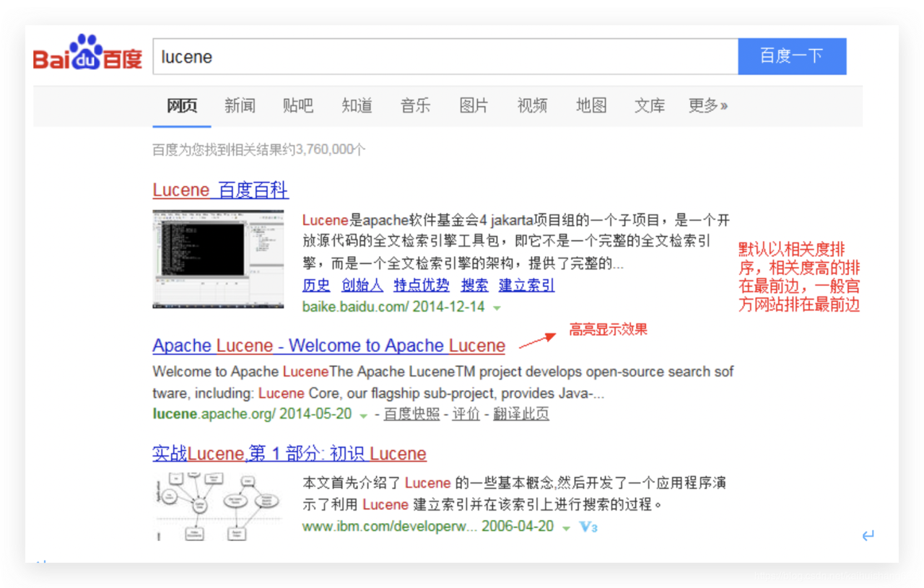Open the 建立索引 sub-link
This screenshot has width=924, height=588.
coord(527,285)
